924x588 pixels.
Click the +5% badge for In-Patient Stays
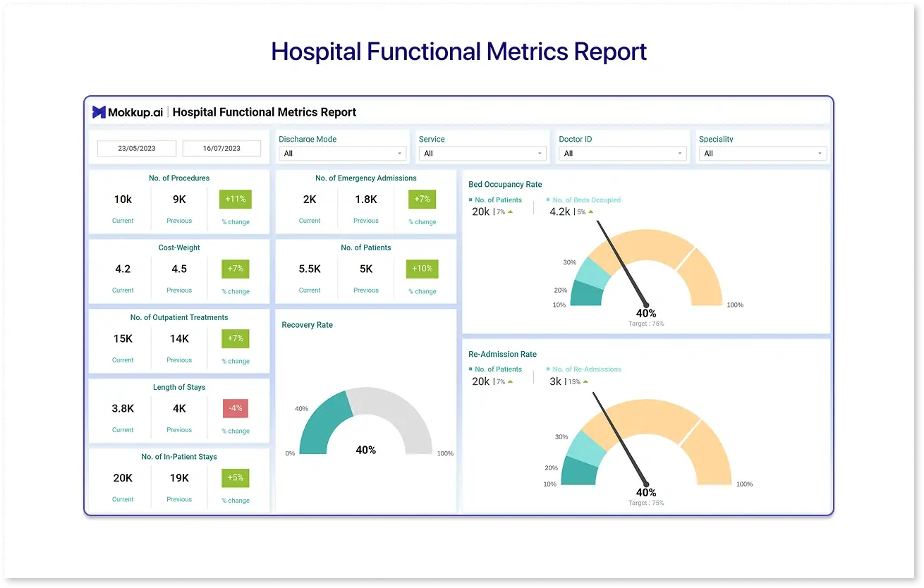(x=236, y=477)
